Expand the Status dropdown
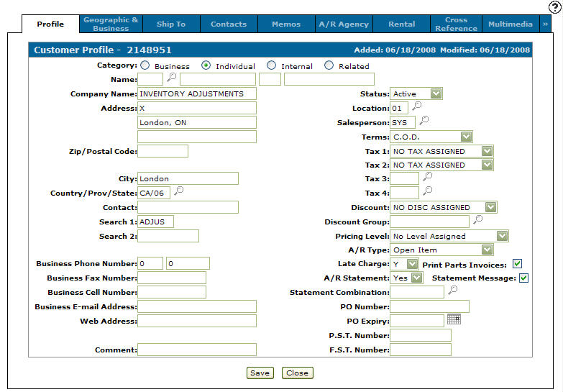The width and height of the screenshot is (563, 392). [x=436, y=94]
